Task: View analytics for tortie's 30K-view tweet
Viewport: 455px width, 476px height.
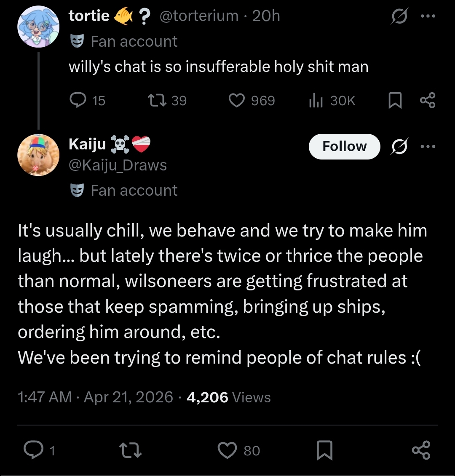Action: pos(316,100)
